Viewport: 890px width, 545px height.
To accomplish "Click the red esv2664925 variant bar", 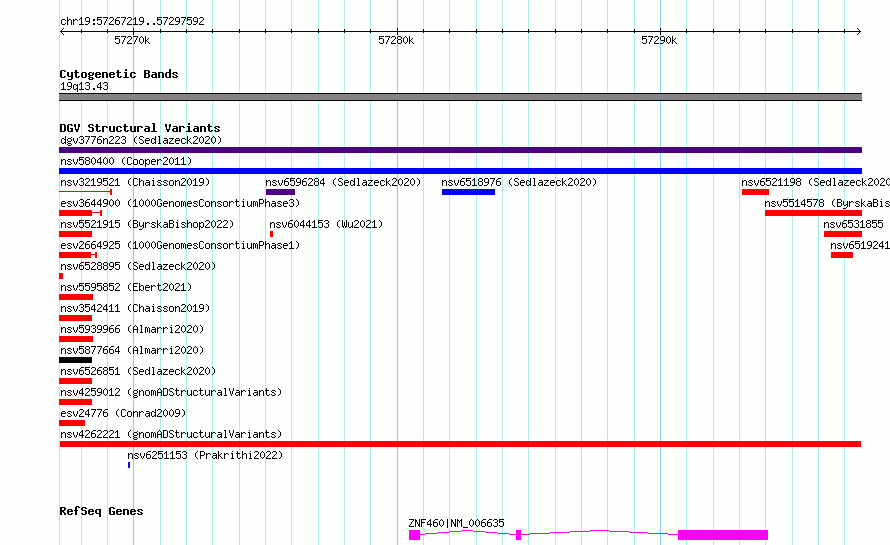I will [x=78, y=255].
